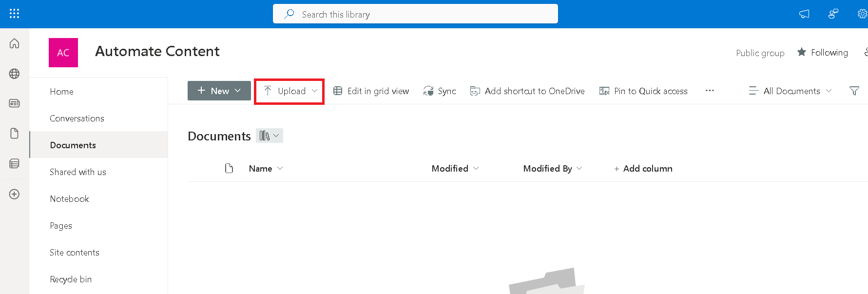868x294 pixels.
Task: Click Add column in the list header
Action: click(x=643, y=168)
